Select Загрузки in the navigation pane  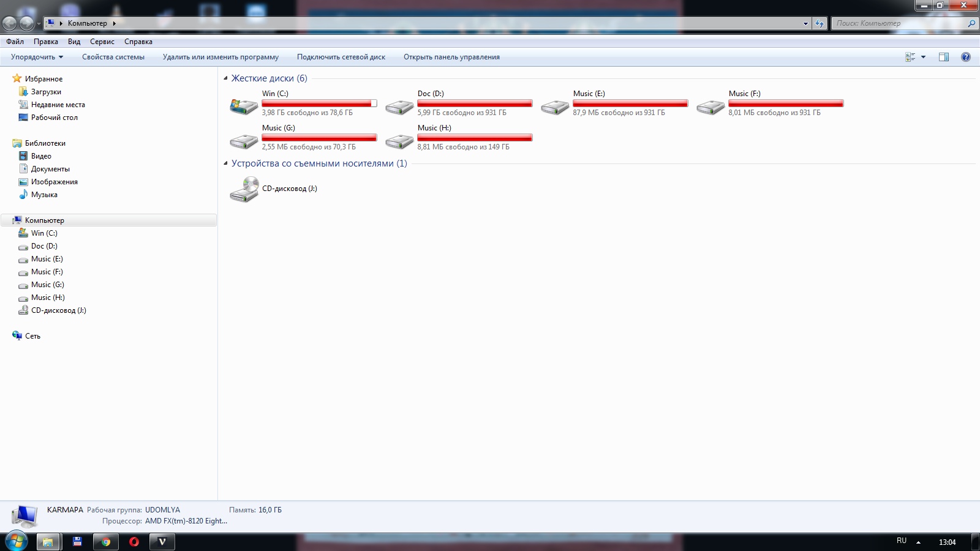(x=46, y=92)
